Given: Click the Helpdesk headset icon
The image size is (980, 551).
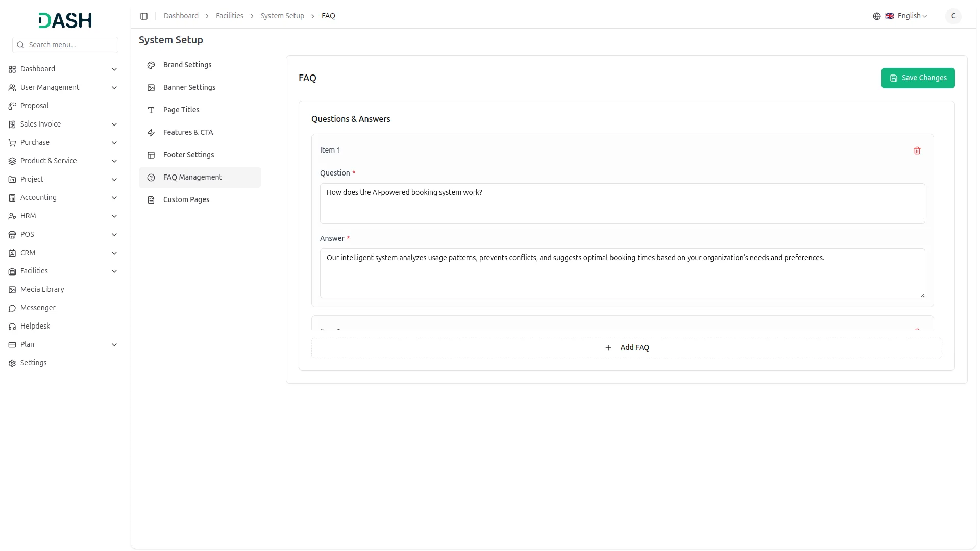Looking at the screenshot, I should [12, 327].
